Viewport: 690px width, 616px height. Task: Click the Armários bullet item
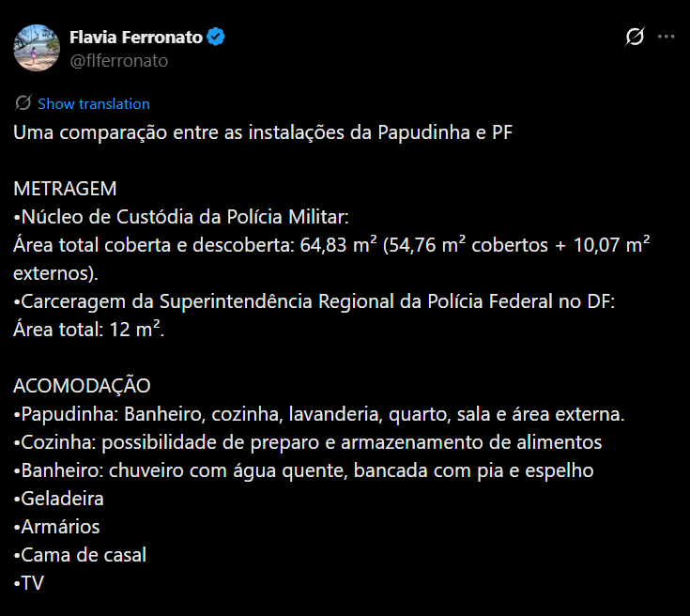coord(57,527)
